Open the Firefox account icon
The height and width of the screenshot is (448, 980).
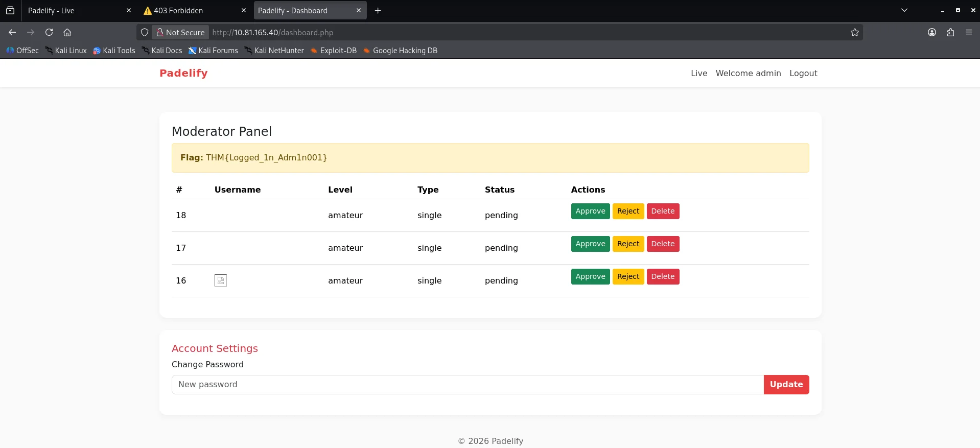click(x=931, y=32)
